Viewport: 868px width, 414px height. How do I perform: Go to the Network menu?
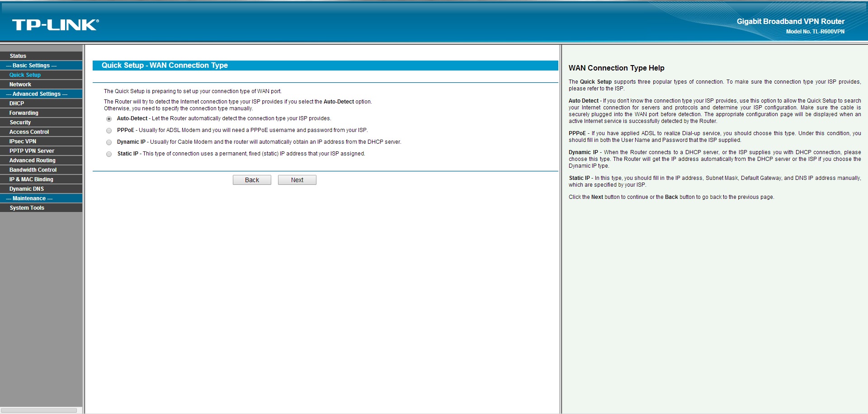pos(41,85)
